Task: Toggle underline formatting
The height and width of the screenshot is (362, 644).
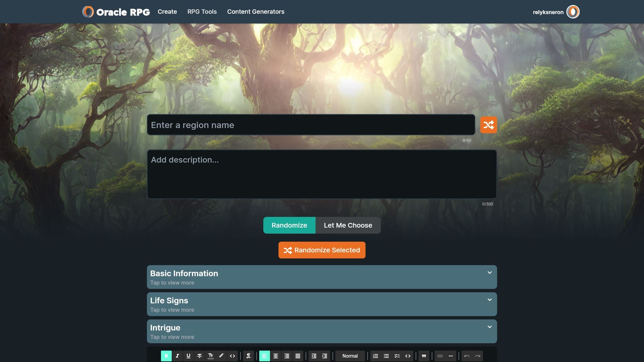Action: click(189, 356)
